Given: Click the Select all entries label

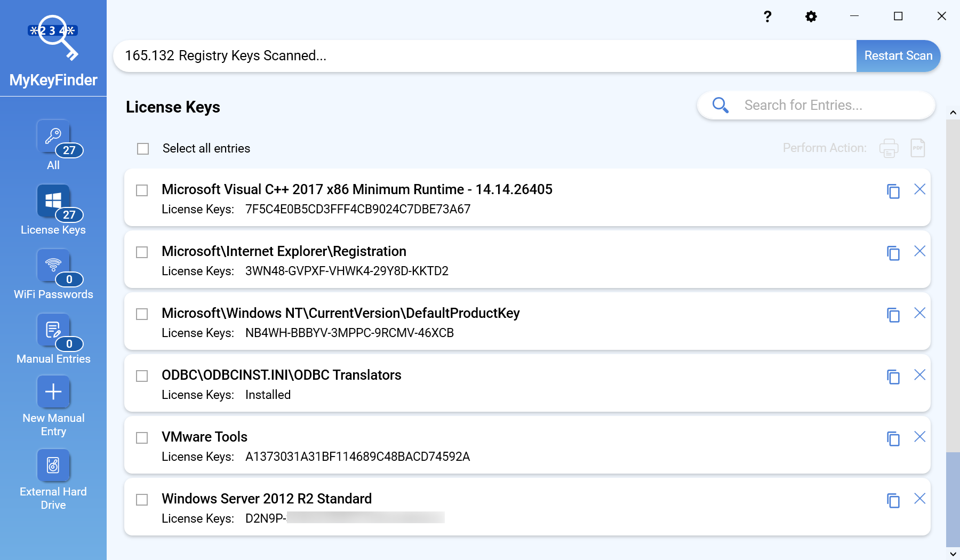Looking at the screenshot, I should (206, 148).
